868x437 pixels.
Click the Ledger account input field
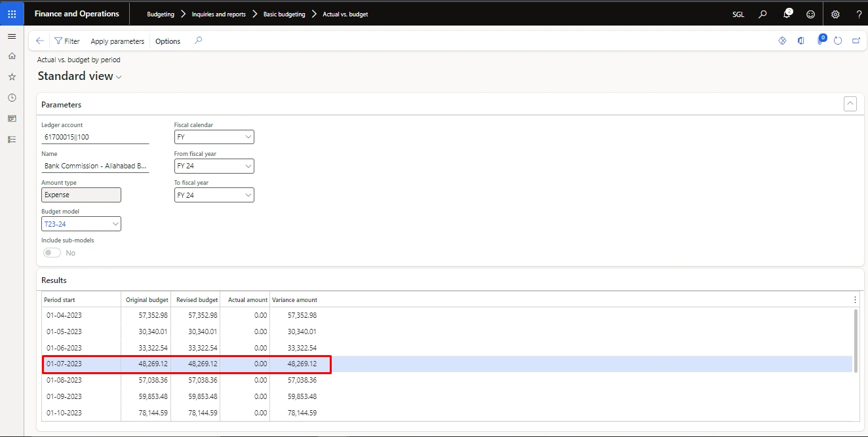[x=95, y=137]
